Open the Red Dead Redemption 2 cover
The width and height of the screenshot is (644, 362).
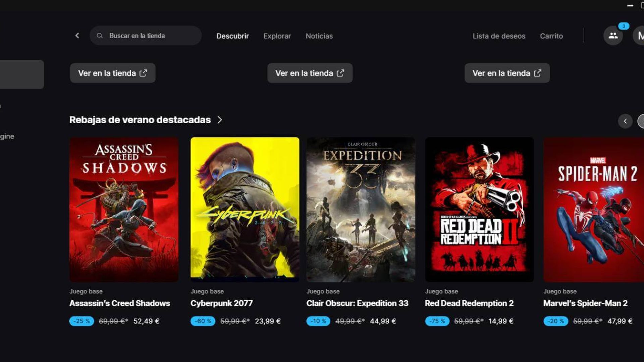pos(479,209)
